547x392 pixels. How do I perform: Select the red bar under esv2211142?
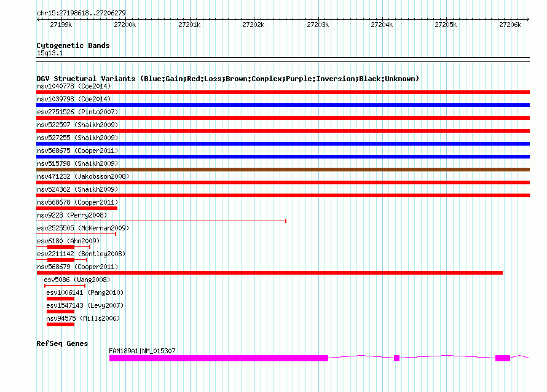tap(61, 260)
